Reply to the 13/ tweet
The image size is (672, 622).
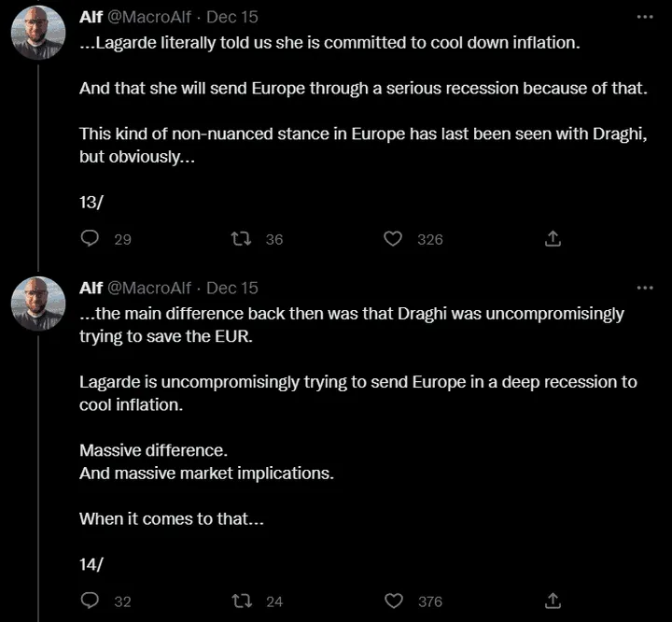tap(91, 239)
